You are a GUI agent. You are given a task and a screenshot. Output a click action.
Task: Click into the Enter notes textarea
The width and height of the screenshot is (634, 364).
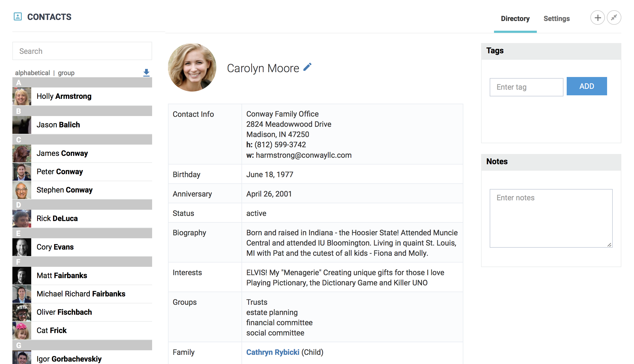[x=551, y=218]
